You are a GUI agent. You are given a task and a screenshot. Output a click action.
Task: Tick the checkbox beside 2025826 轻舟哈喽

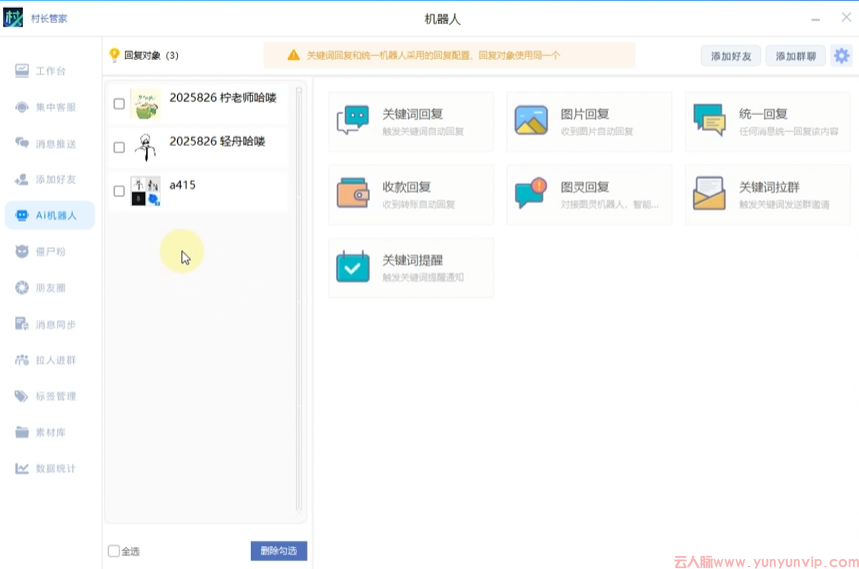coord(119,147)
